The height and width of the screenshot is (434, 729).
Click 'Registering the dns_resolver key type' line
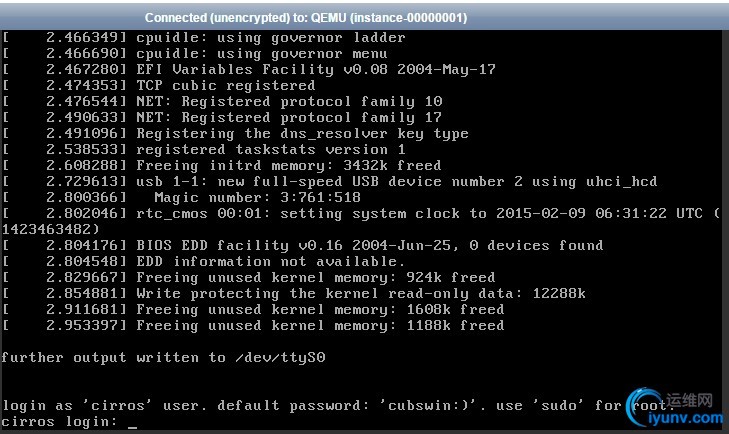[x=235, y=134]
